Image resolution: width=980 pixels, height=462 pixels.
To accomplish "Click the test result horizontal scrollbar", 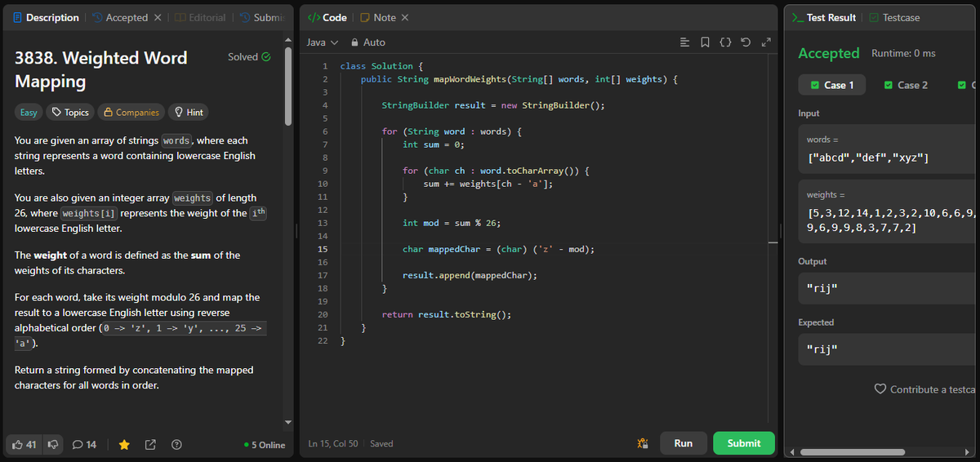I will pyautogui.click(x=853, y=451).
